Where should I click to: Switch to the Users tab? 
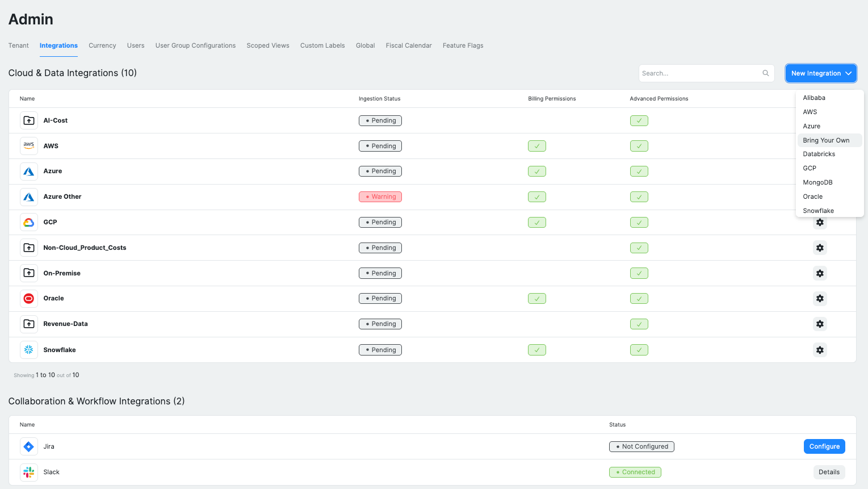(136, 45)
